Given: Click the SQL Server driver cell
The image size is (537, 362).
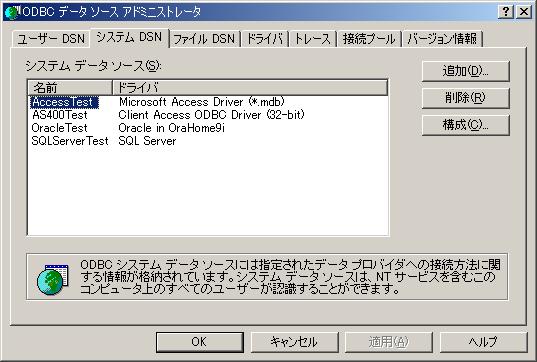Looking at the screenshot, I should (147, 141).
